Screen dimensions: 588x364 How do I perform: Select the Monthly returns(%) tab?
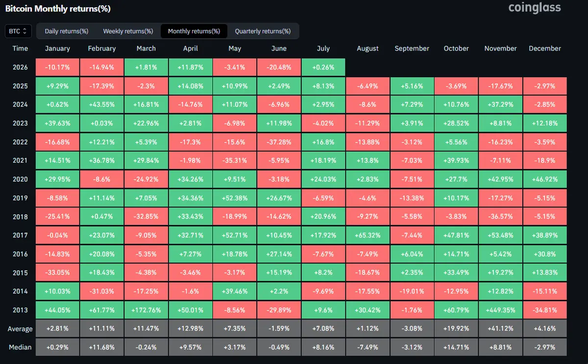(194, 31)
